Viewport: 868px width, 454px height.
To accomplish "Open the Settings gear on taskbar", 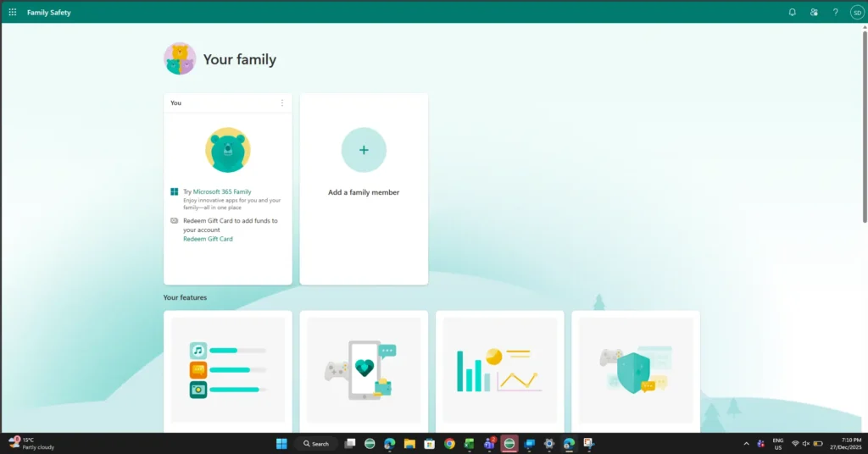I will click(x=549, y=444).
